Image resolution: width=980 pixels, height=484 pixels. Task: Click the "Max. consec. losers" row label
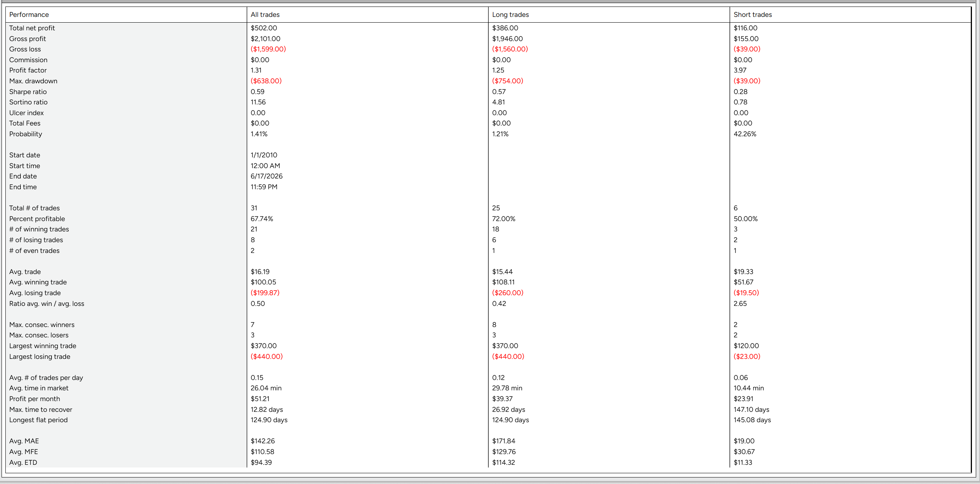(x=39, y=335)
